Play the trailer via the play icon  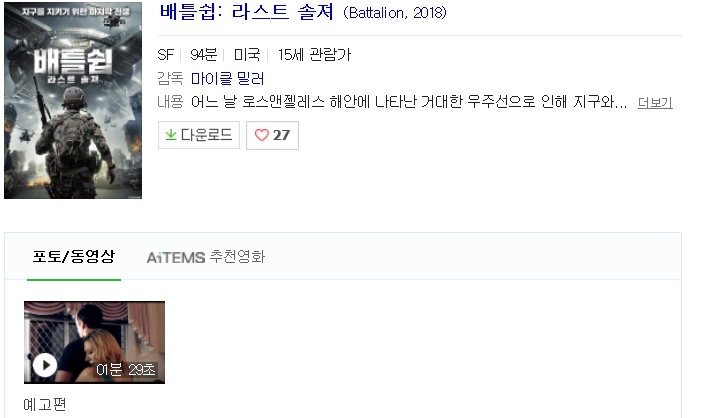pyautogui.click(x=45, y=365)
